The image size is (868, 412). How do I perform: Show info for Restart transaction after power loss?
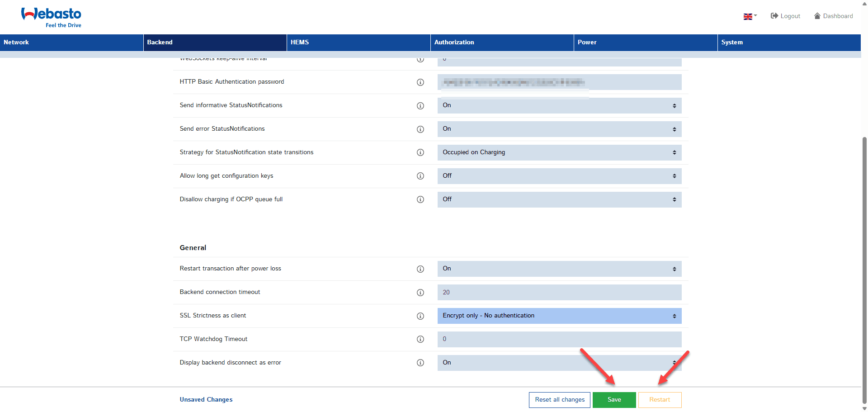coord(420,269)
